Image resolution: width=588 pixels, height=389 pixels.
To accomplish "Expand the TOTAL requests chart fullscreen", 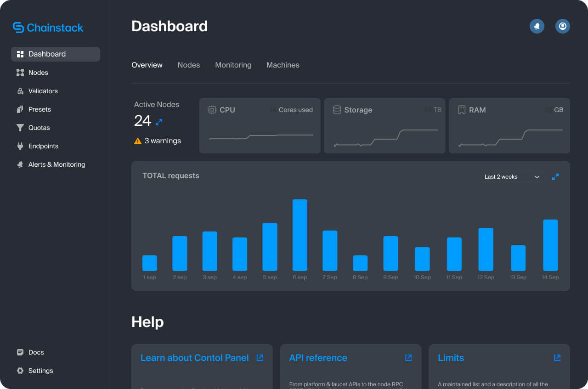I will click(555, 177).
